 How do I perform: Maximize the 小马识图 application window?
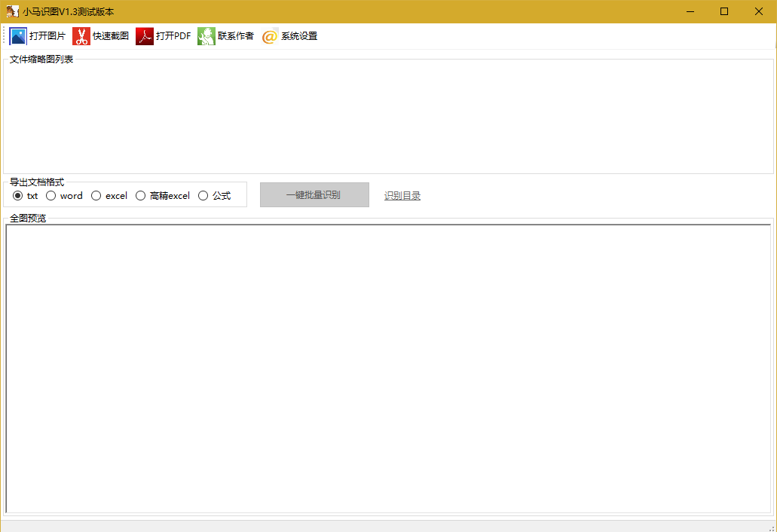[723, 11]
